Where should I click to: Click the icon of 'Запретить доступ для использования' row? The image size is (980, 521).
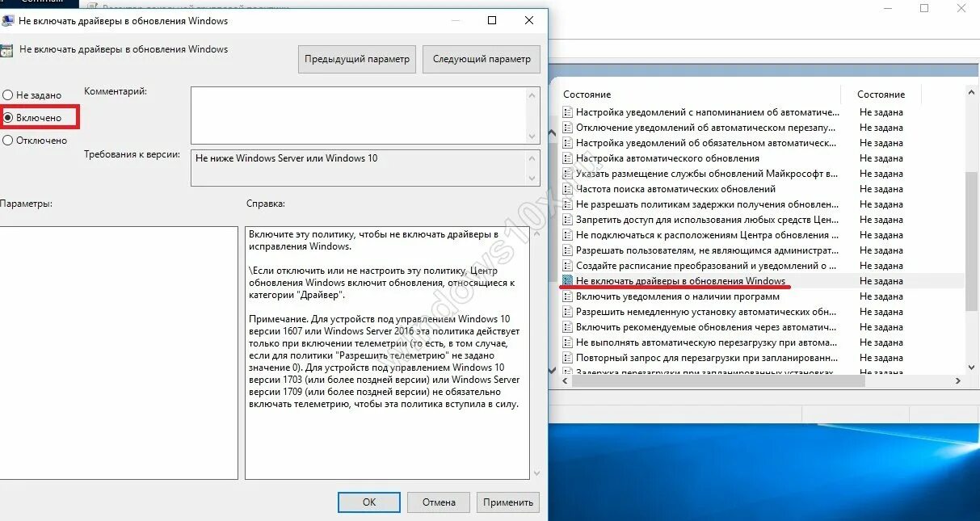567,220
